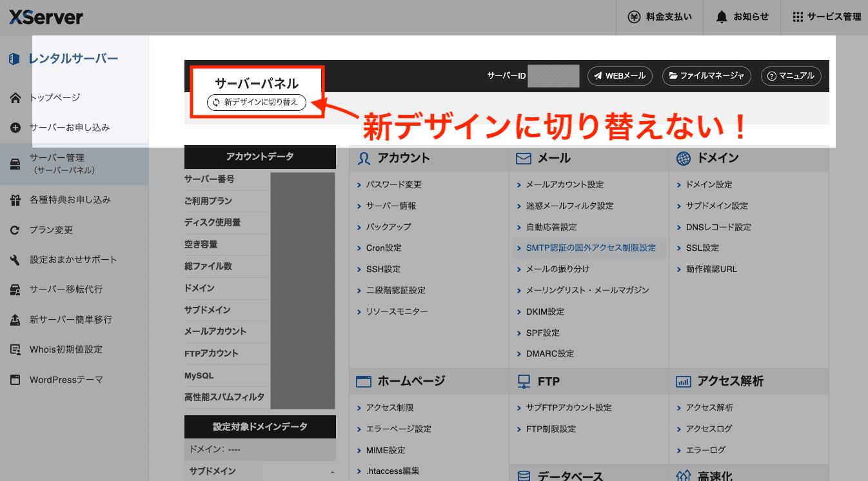This screenshot has width=868, height=481.
Task: Open SSH設定 link
Action: click(x=383, y=269)
